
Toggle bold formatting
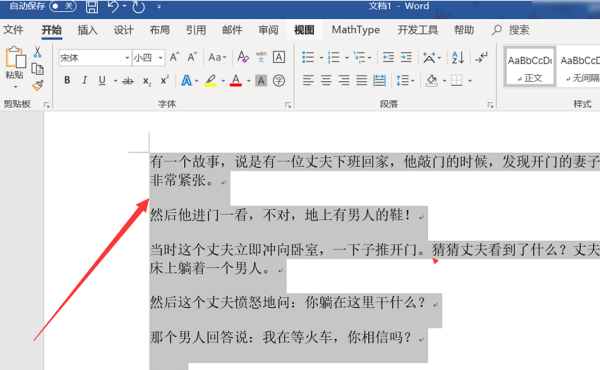pyautogui.click(x=67, y=80)
